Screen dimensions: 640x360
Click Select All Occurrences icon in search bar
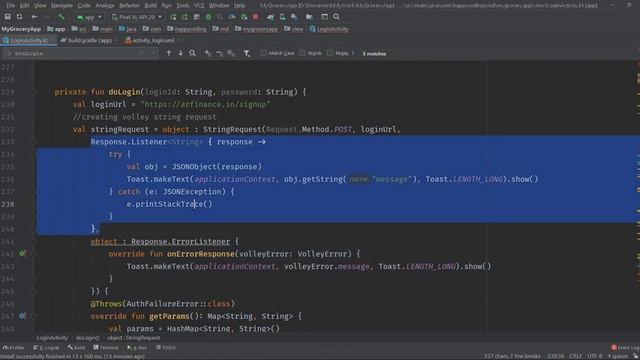pos(231,53)
